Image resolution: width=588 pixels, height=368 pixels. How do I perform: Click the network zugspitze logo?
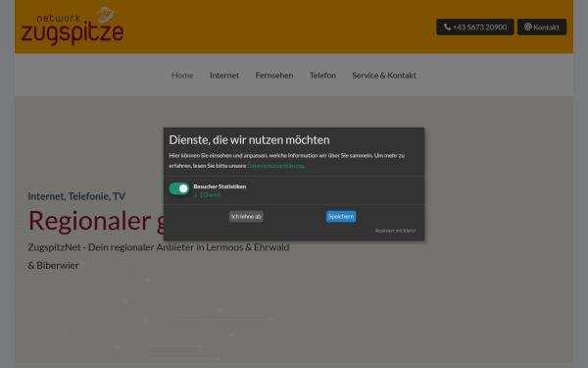73,26
